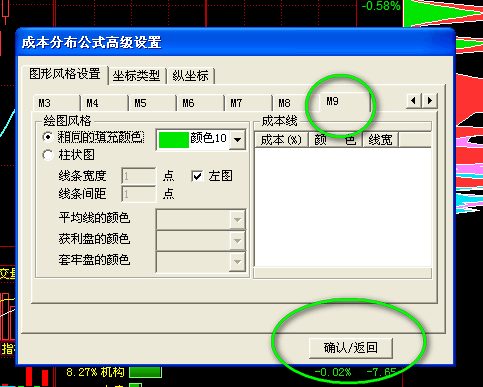Expand the 平均线的颜色 dropdown

[x=237, y=220]
